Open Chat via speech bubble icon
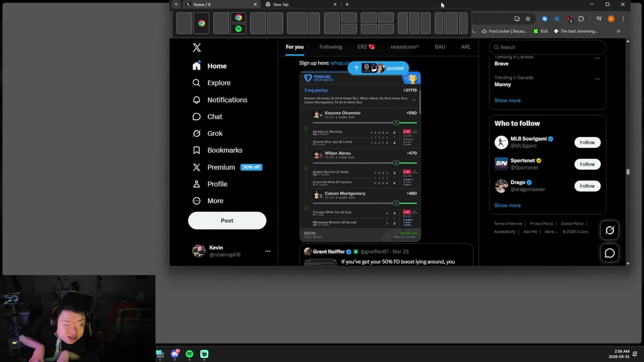This screenshot has height=362, width=644. click(197, 117)
